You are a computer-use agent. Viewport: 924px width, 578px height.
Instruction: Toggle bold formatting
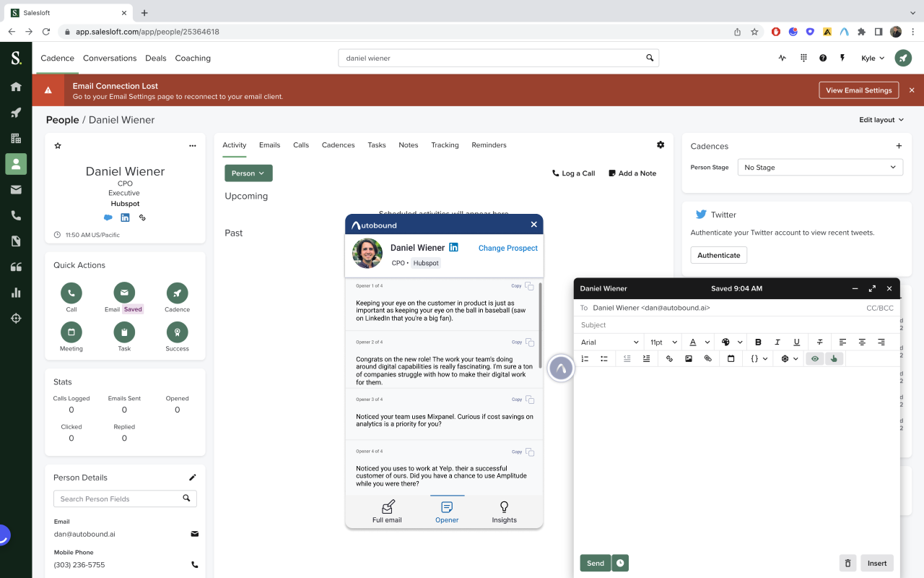coord(758,342)
